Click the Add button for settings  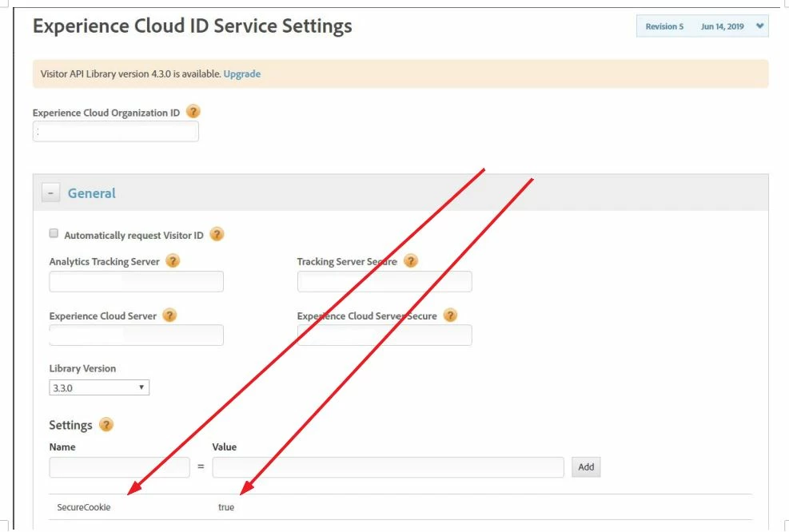pos(586,467)
